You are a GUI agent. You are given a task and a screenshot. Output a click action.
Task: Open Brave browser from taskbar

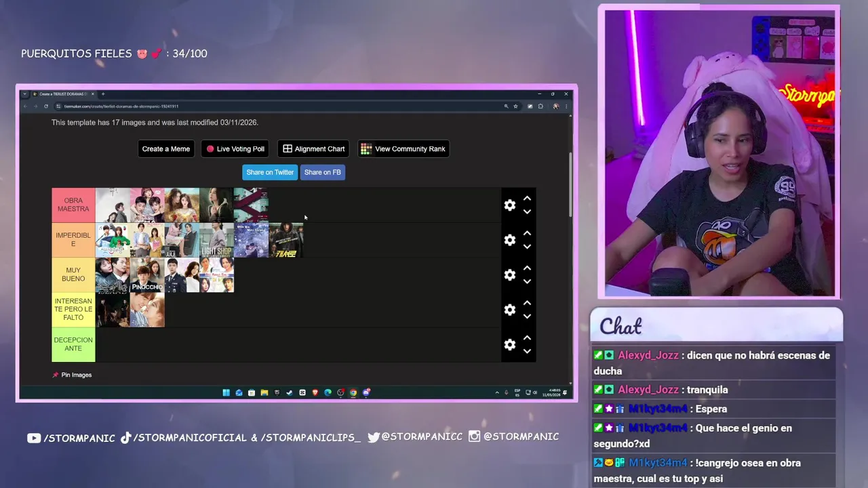click(x=315, y=392)
